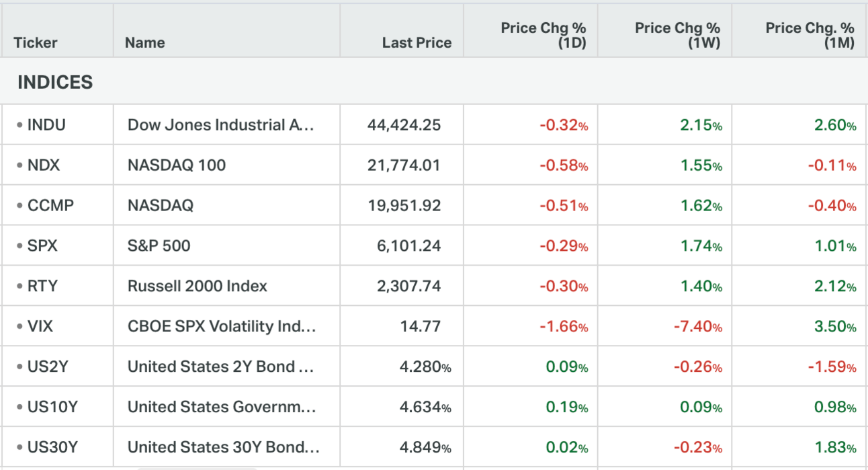Image resolution: width=868 pixels, height=470 pixels.
Task: Open the US2Y ticker link
Action: [47, 367]
